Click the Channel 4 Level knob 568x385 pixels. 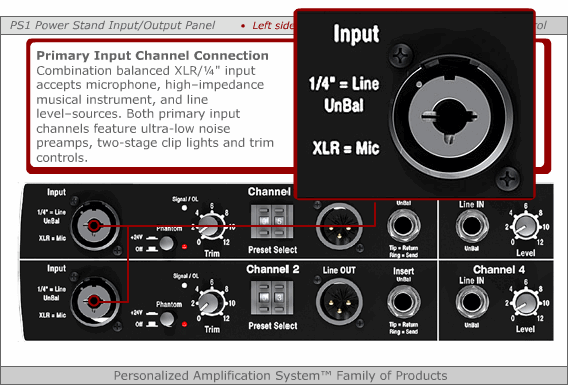click(x=526, y=304)
